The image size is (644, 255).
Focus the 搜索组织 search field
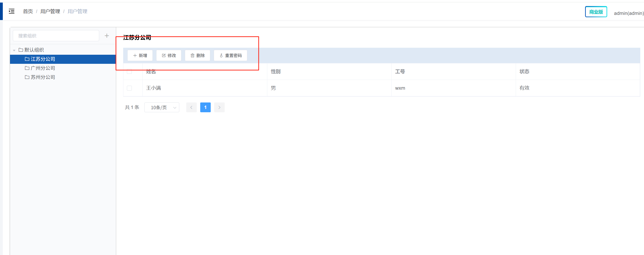pyautogui.click(x=56, y=36)
